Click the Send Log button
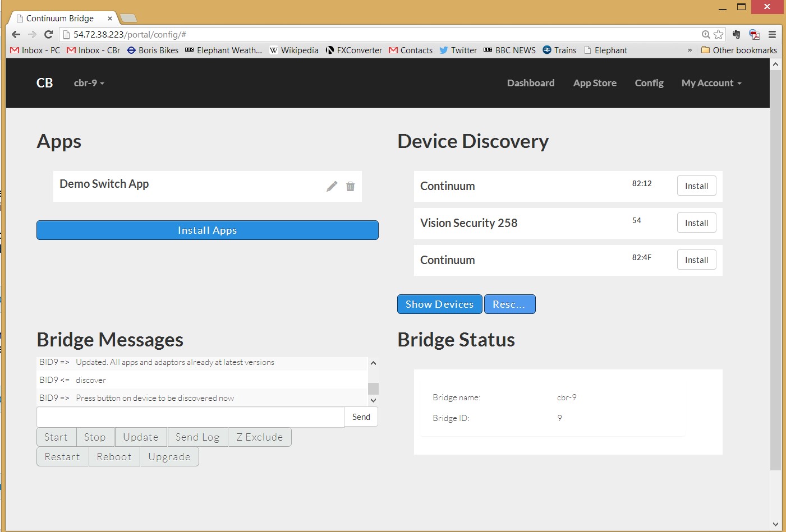 [x=197, y=437]
